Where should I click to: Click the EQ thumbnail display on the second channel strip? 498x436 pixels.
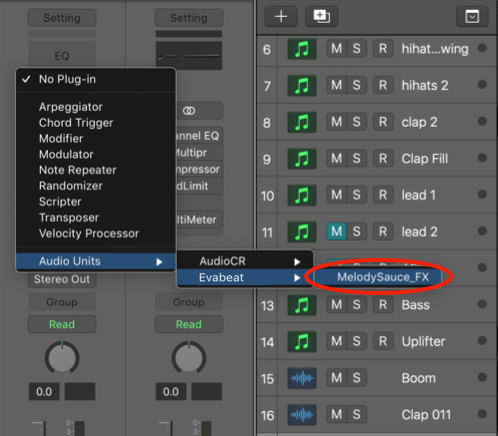(189, 56)
